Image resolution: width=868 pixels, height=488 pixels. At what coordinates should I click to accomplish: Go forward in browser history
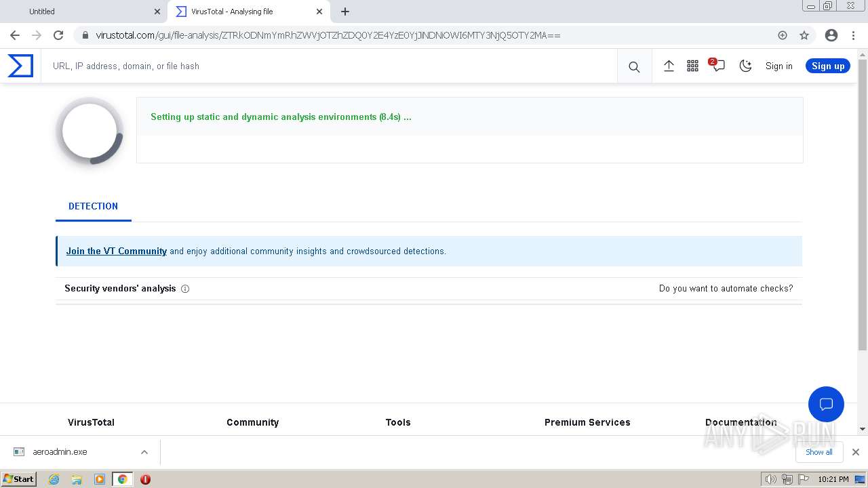(x=37, y=35)
